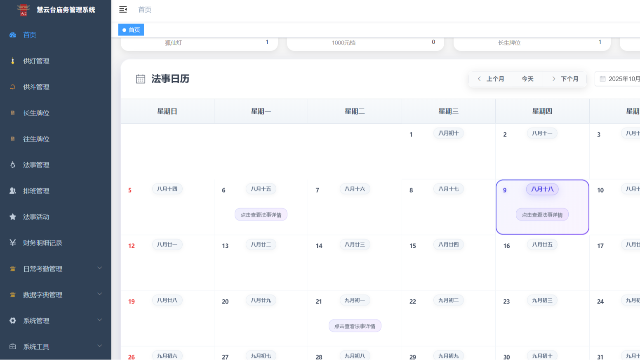Open 供斋管理 via its sidebar icon
Image resolution: width=640 pixels, height=360 pixels.
click(13, 87)
